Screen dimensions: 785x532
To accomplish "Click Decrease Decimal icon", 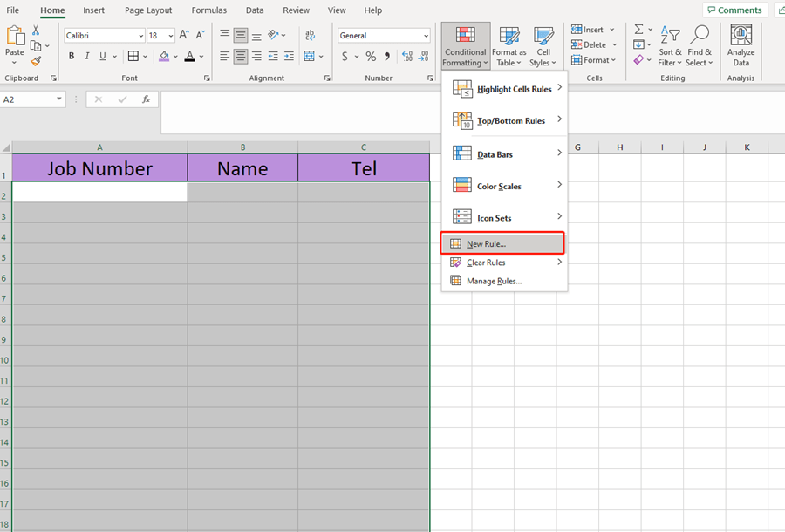I will (424, 56).
